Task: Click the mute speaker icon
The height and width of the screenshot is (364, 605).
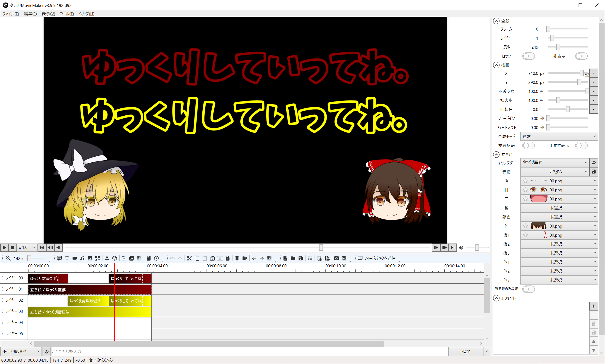Action: pos(461,248)
